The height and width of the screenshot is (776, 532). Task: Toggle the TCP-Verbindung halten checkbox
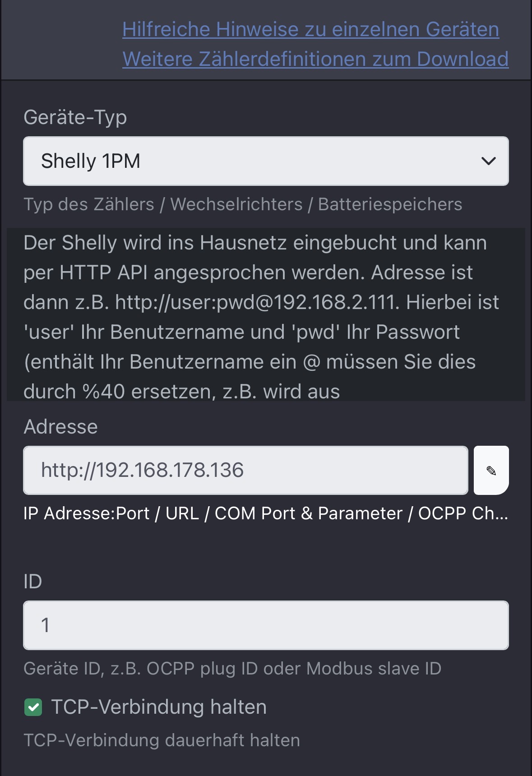(33, 707)
